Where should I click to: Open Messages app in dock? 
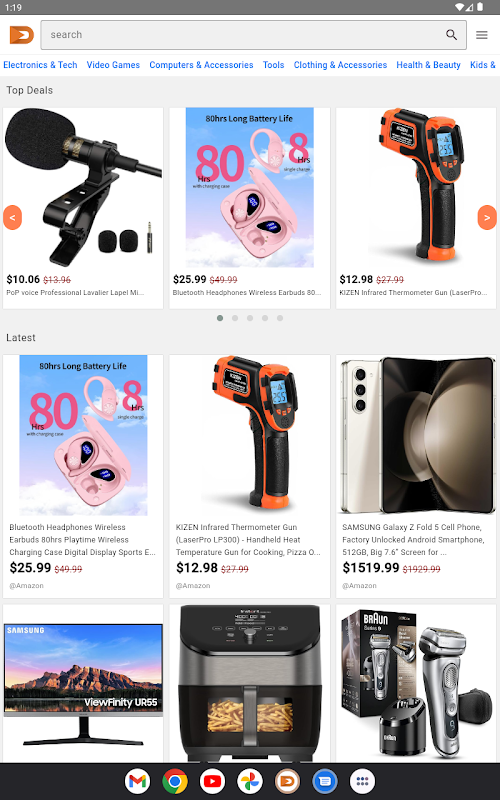point(325,781)
